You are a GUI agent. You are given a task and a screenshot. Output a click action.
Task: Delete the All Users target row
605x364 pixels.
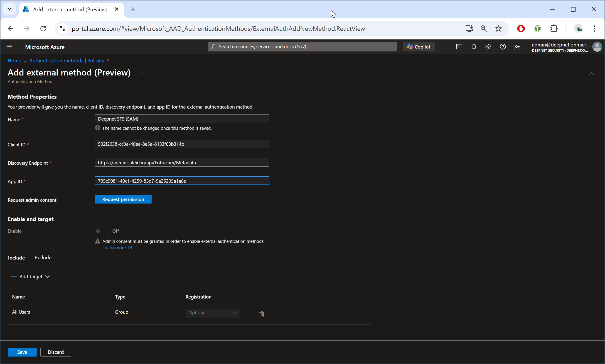click(x=261, y=314)
